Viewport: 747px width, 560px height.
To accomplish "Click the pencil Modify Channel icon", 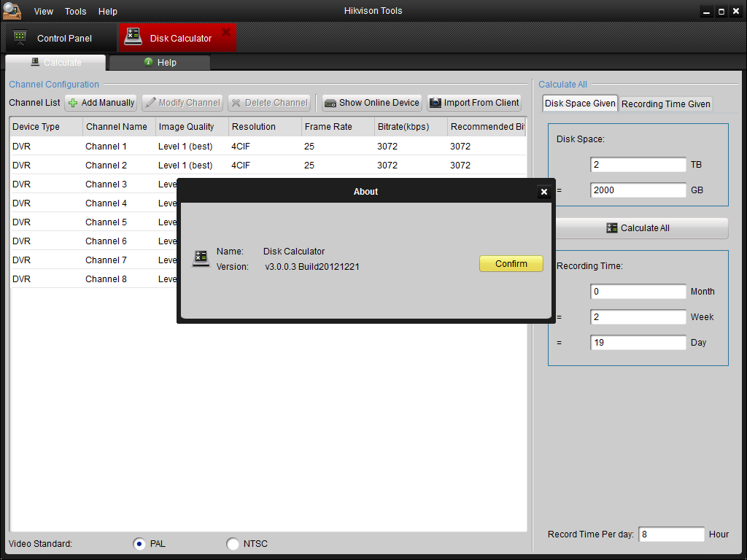I will click(x=150, y=102).
